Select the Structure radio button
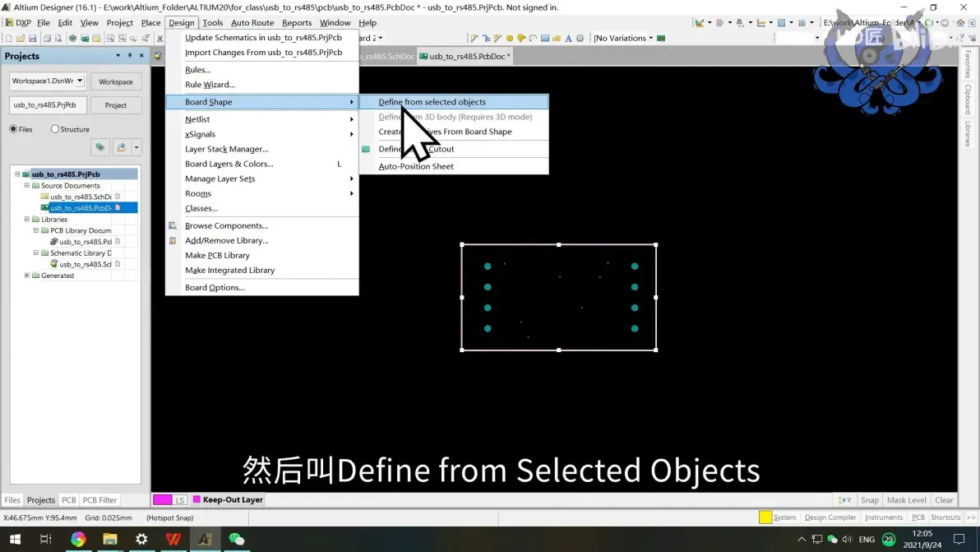The image size is (980, 552). pos(55,129)
